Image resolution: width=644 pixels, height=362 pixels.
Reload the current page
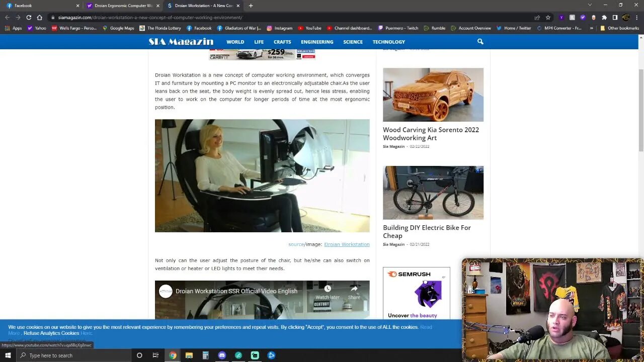pyautogui.click(x=29, y=17)
